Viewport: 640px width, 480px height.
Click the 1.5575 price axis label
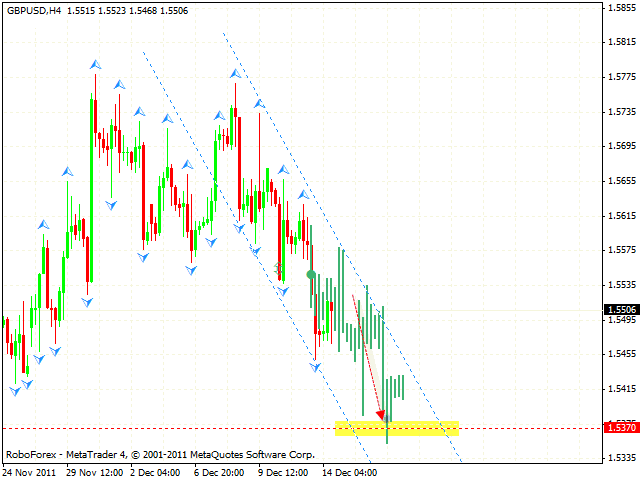click(622, 249)
